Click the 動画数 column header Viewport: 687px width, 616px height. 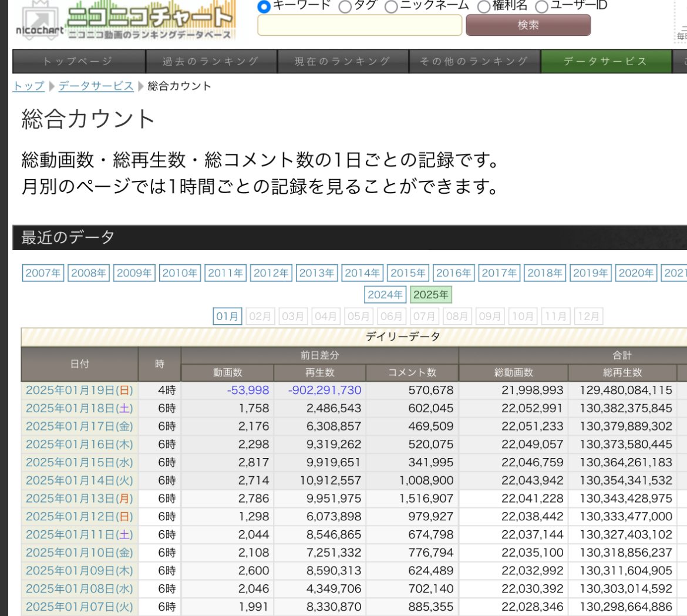tap(227, 372)
